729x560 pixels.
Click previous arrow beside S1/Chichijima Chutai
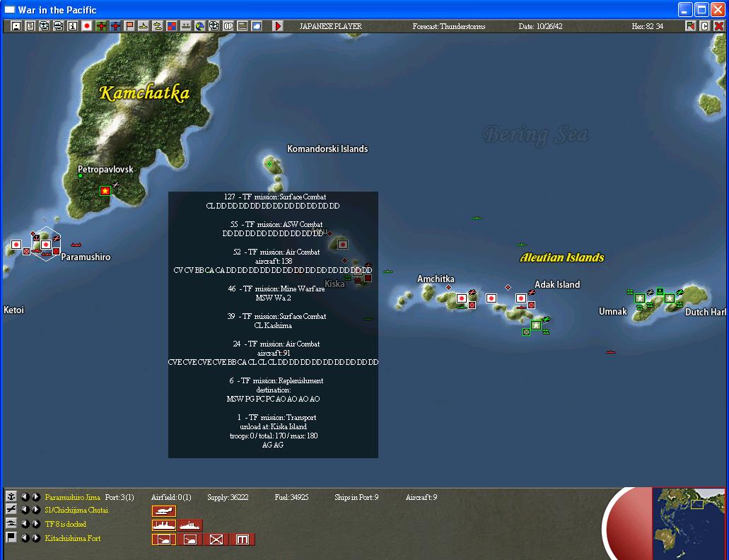click(25, 510)
